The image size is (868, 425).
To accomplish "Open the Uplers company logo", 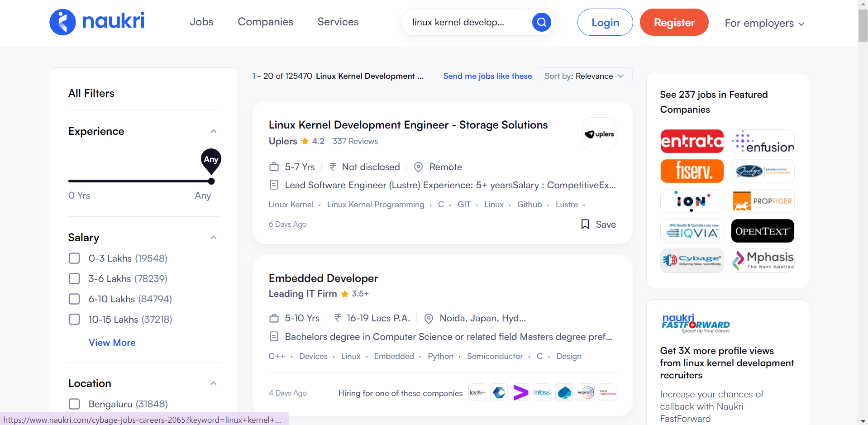I will (x=599, y=134).
